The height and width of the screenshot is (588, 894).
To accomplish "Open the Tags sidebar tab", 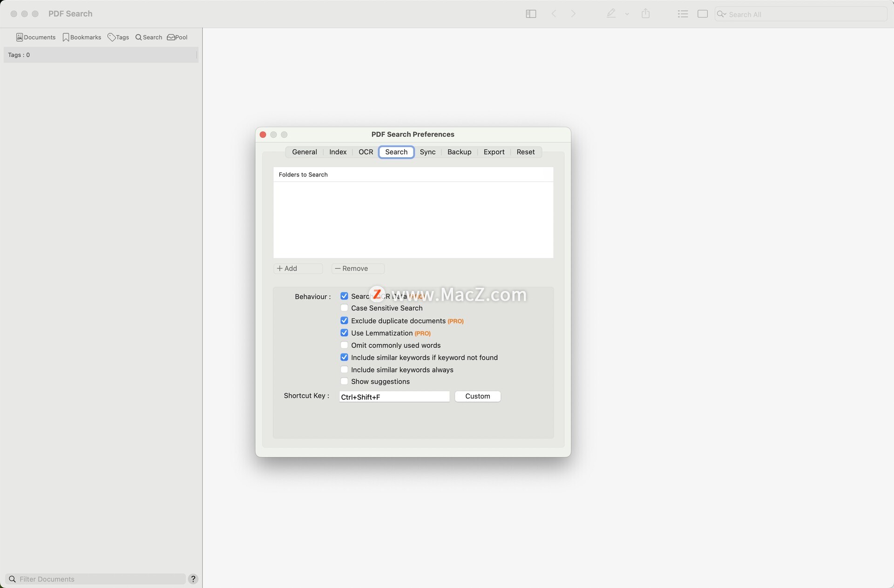I will coord(118,37).
